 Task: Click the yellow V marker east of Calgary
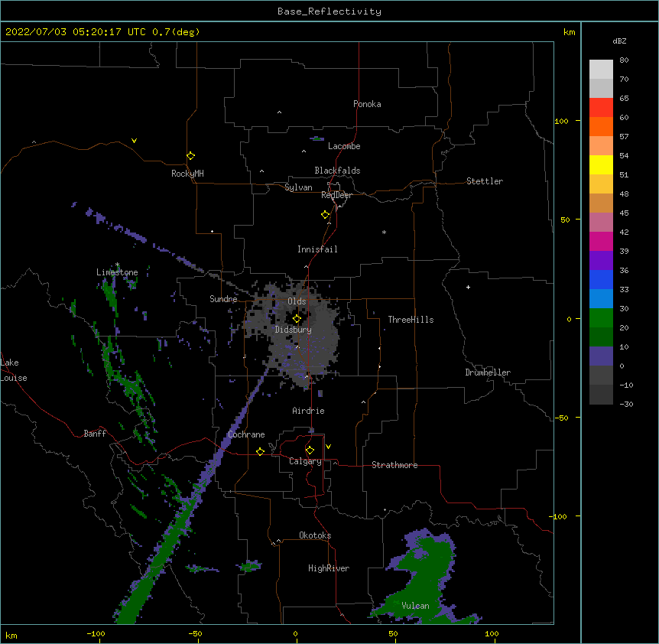coord(328,447)
